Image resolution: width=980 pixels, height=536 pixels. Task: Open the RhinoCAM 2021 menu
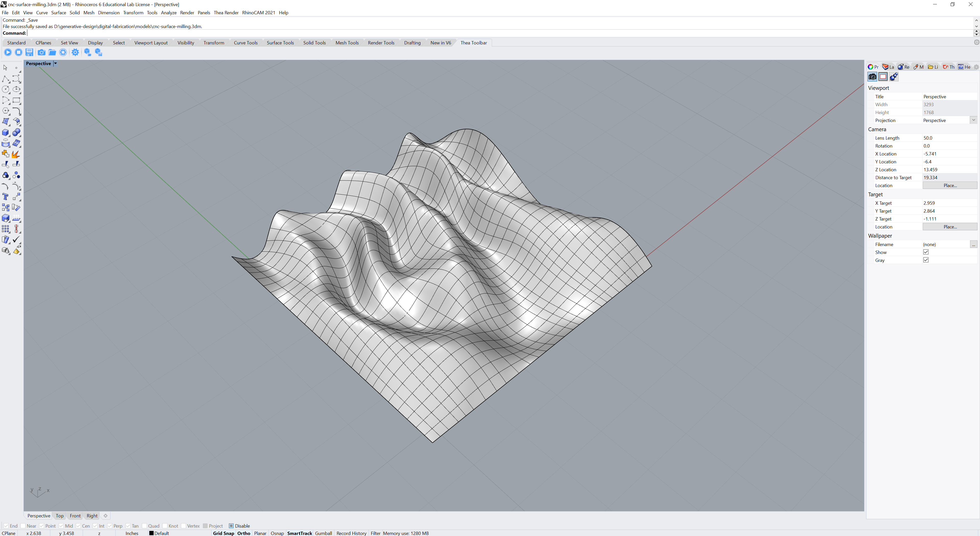tap(258, 13)
